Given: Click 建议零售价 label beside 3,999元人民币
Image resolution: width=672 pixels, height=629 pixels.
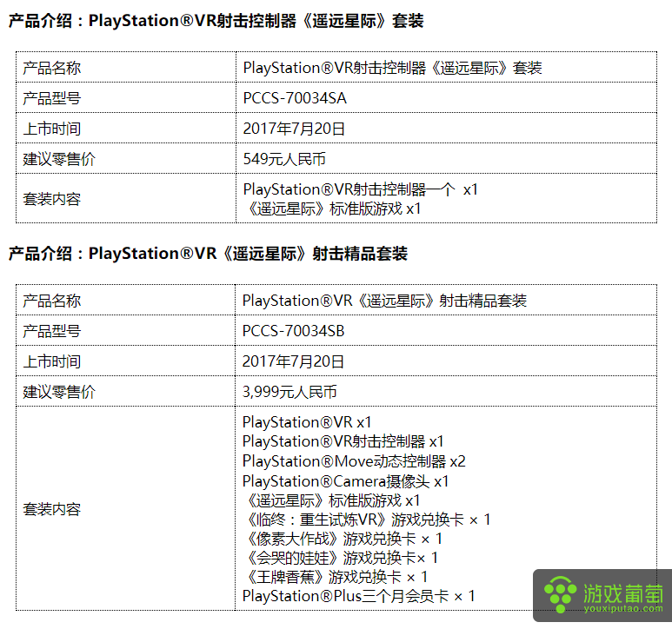Looking at the screenshot, I should 59,392.
